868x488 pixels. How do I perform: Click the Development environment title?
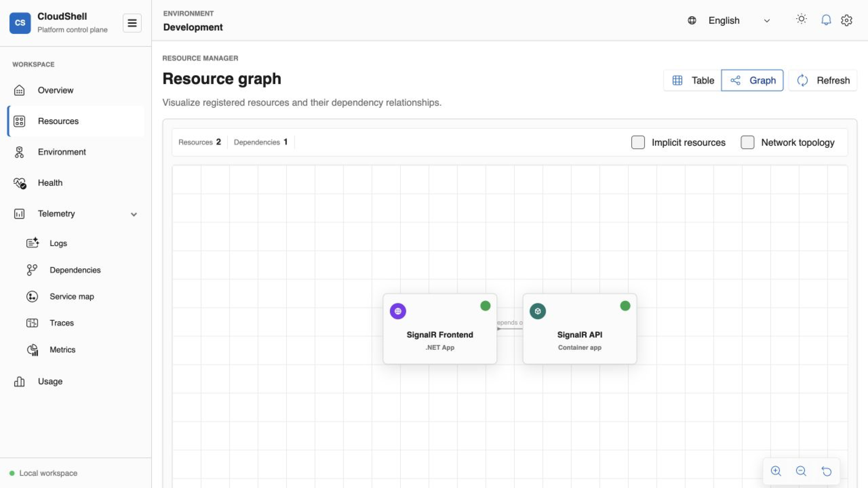click(193, 27)
